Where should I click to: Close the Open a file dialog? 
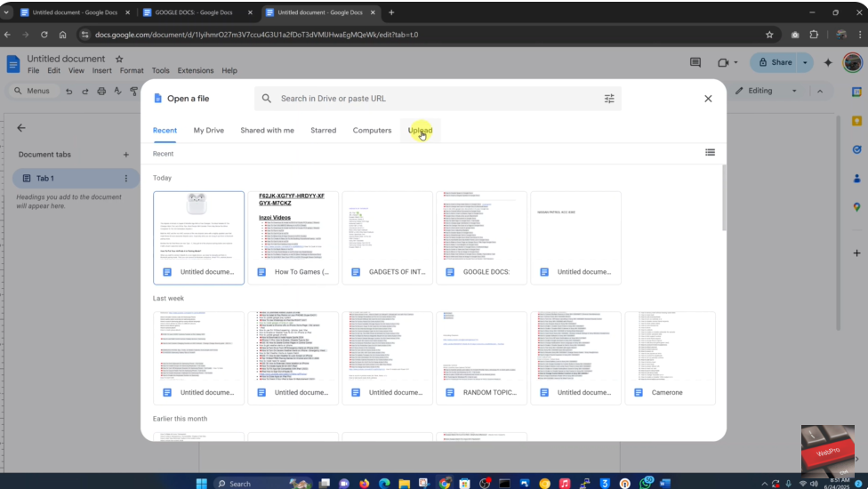coord(708,99)
